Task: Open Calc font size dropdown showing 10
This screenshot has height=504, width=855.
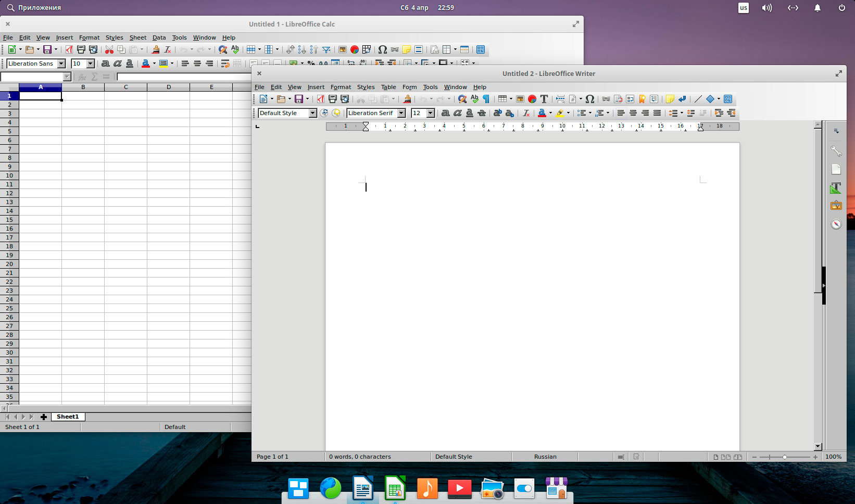Action: point(90,64)
